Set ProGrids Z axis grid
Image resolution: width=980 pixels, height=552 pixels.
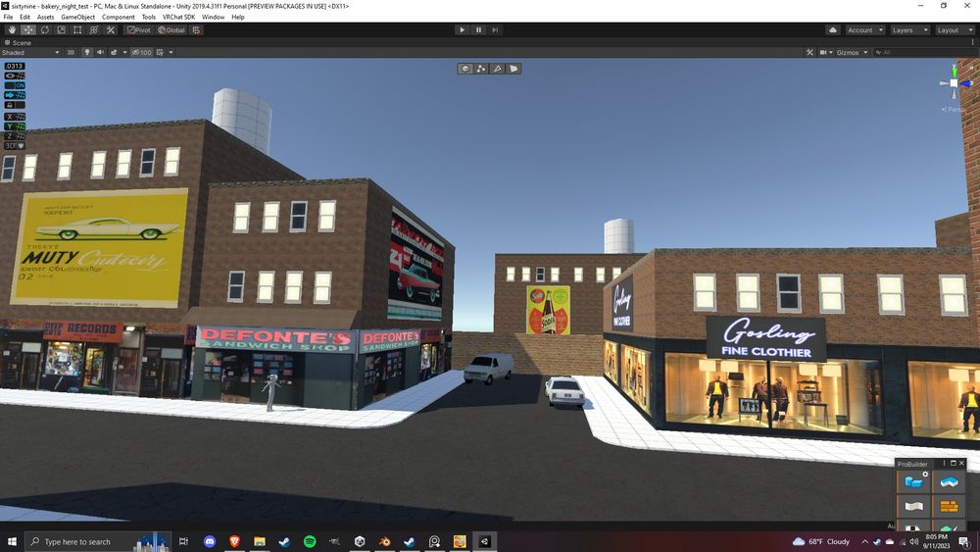tap(15, 135)
